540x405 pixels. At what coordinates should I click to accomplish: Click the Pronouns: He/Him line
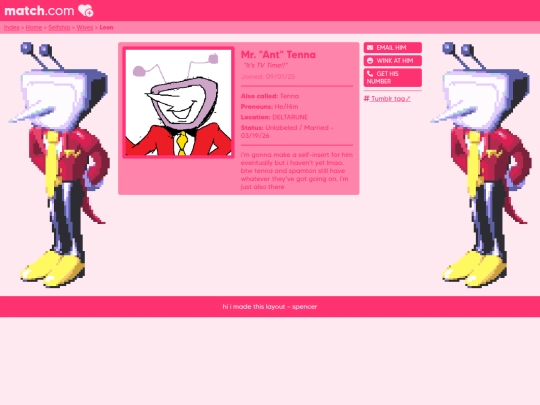point(269,107)
